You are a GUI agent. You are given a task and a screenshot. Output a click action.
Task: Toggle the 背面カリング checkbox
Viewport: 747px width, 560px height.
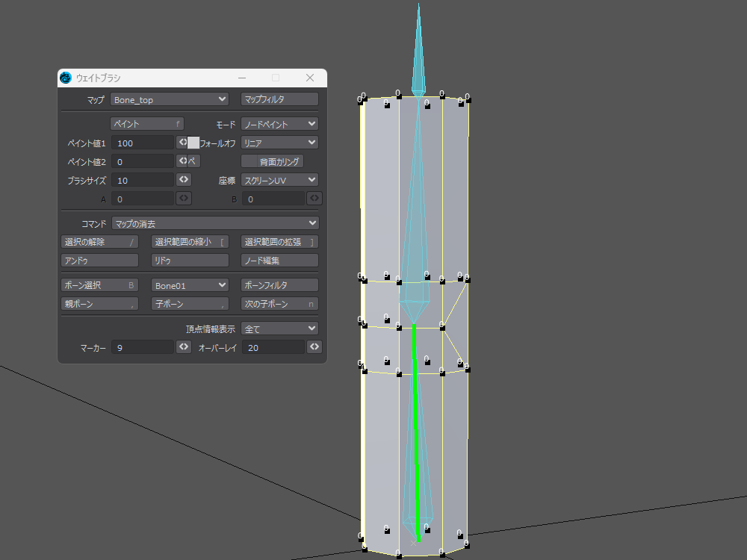coord(273,161)
